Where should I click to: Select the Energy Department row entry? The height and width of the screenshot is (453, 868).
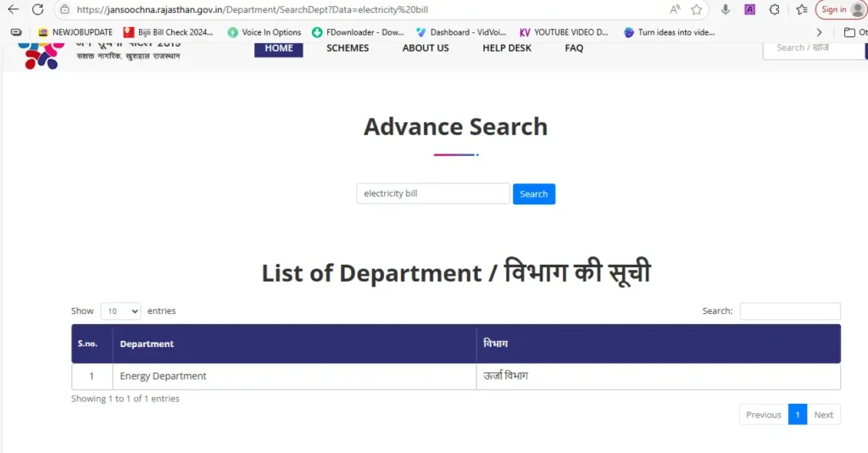[164, 376]
